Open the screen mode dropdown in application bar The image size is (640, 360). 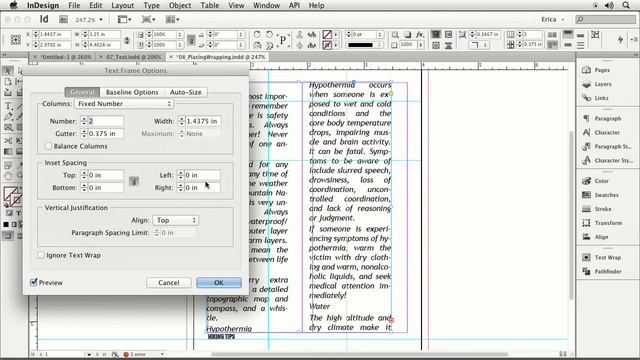(148, 19)
